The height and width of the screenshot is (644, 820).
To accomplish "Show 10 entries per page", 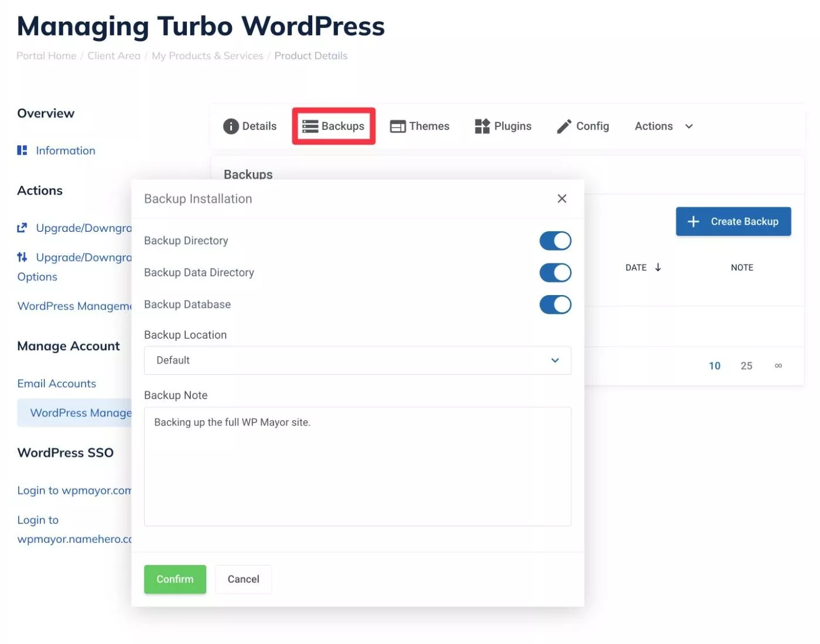I will click(715, 366).
